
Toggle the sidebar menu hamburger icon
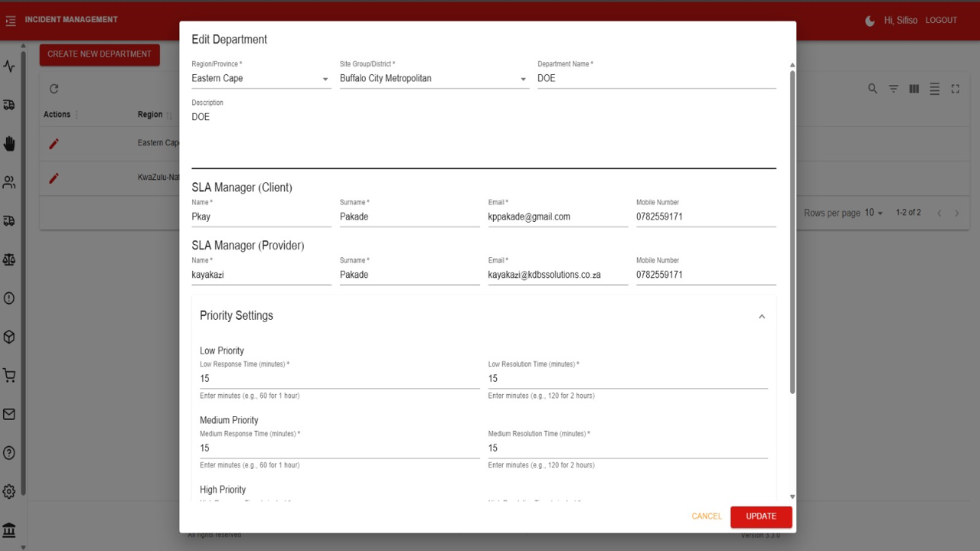coord(10,21)
